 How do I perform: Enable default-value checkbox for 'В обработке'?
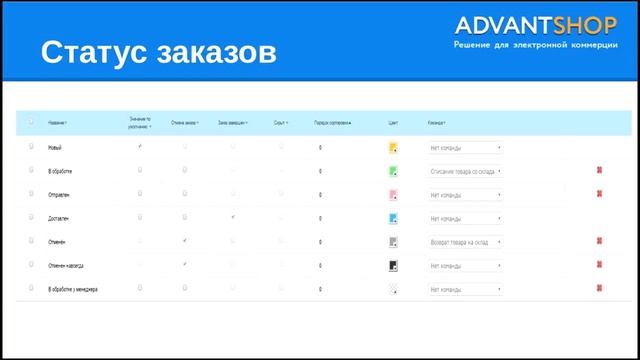(140, 170)
